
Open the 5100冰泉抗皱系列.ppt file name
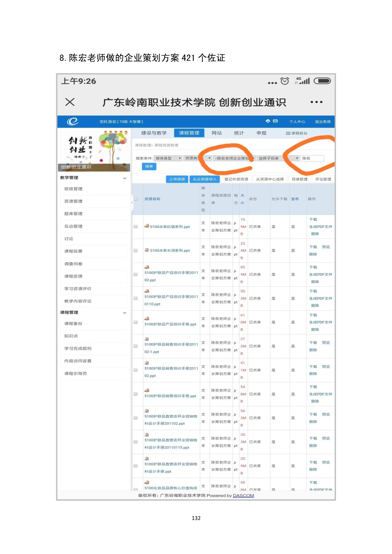[170, 227]
